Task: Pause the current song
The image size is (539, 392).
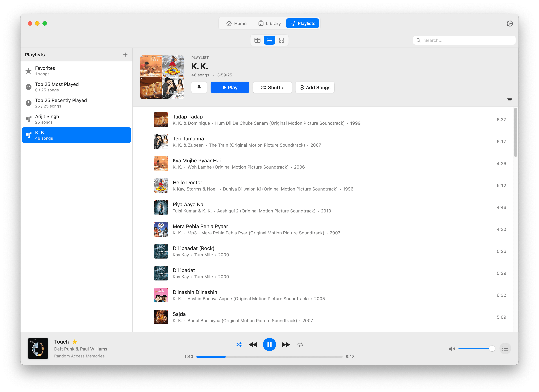Action: click(269, 344)
